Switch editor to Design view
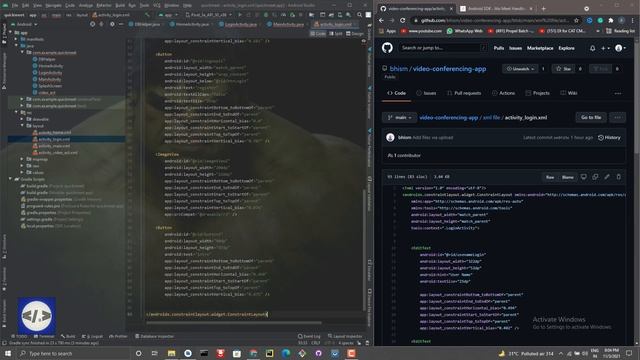640x360 pixels. pyautogui.click(x=355, y=33)
